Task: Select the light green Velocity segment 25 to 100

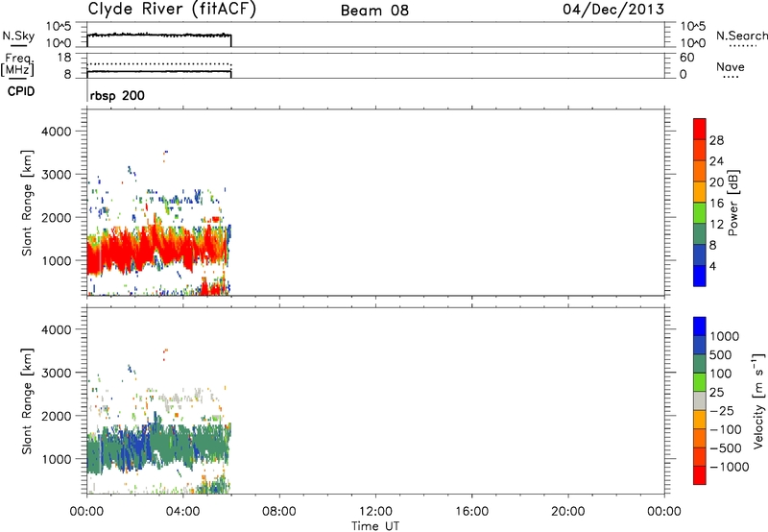Action: pos(700,382)
